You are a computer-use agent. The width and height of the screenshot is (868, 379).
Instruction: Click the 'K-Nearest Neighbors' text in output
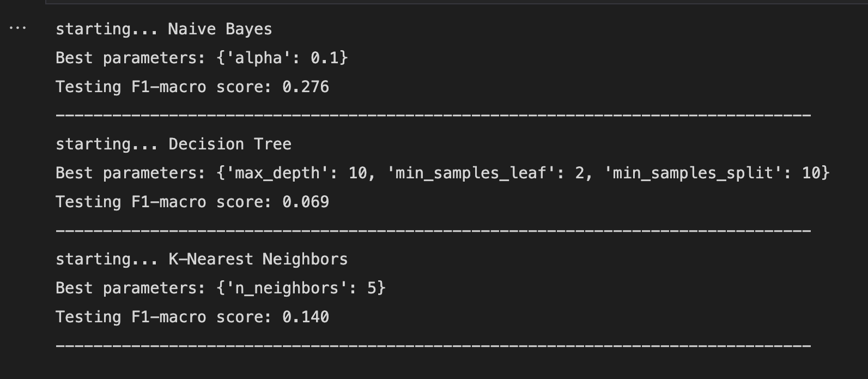(258, 259)
